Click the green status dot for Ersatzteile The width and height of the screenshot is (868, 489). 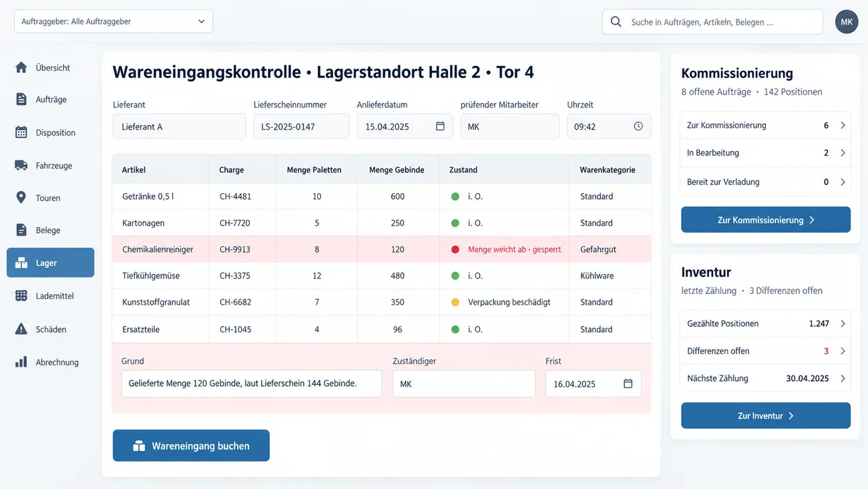tap(455, 329)
